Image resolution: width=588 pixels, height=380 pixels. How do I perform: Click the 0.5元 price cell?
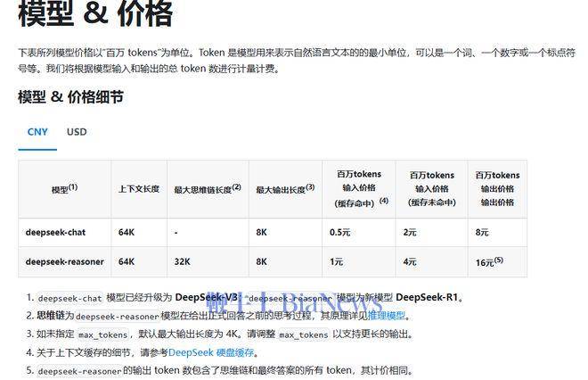tap(339, 232)
